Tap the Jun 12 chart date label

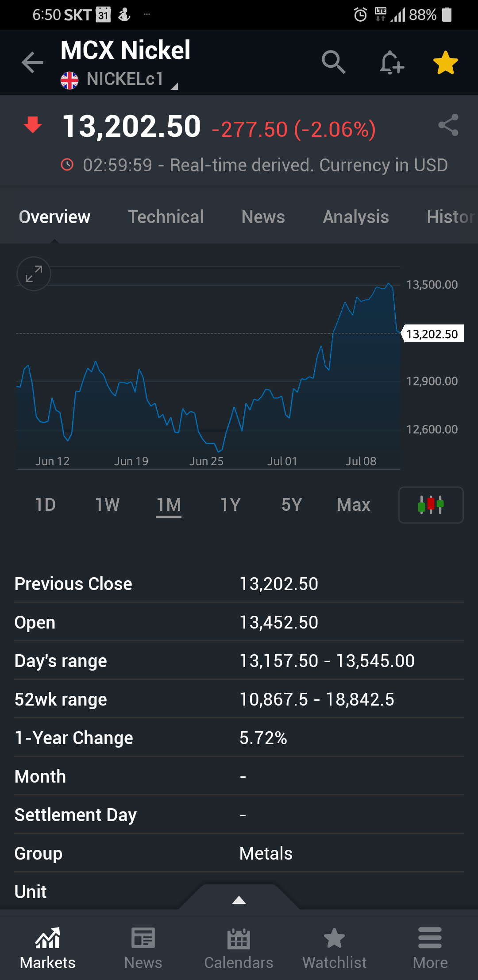(x=53, y=461)
